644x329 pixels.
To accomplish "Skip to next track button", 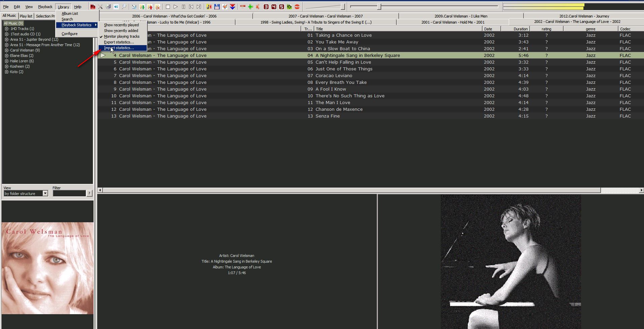I will [x=199, y=7].
